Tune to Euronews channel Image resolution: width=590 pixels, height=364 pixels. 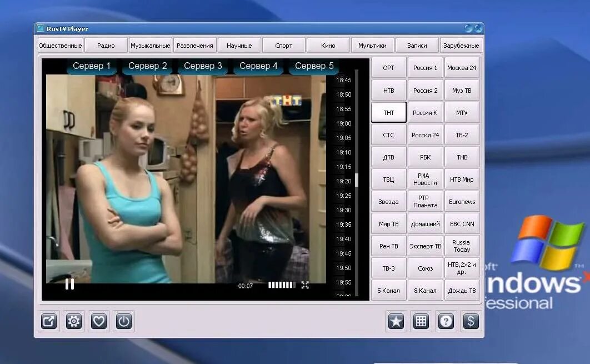[x=462, y=201]
